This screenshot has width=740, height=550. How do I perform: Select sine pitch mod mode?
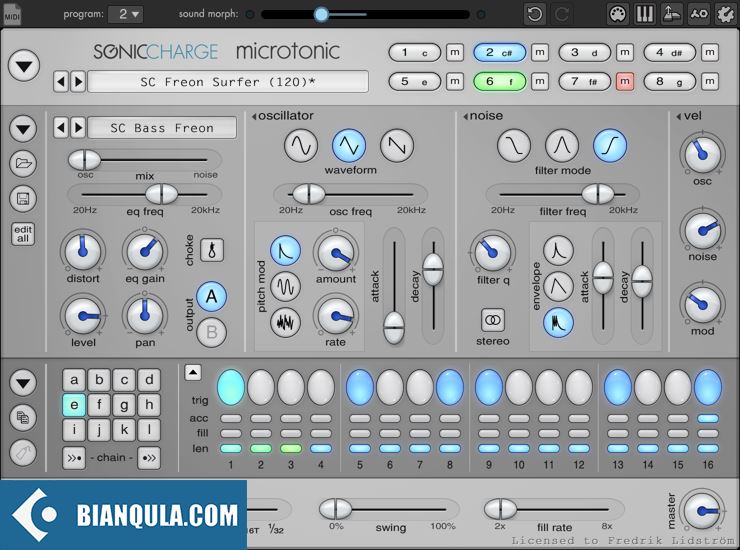[286, 286]
